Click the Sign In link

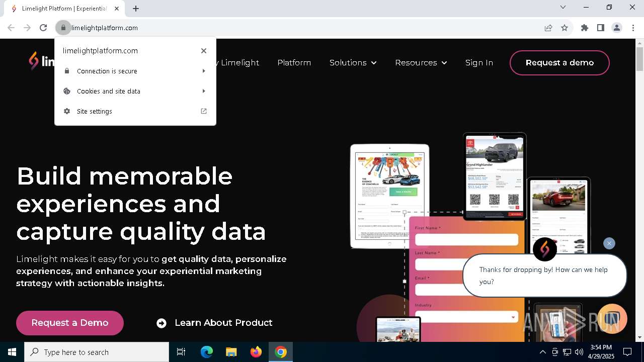tap(479, 63)
